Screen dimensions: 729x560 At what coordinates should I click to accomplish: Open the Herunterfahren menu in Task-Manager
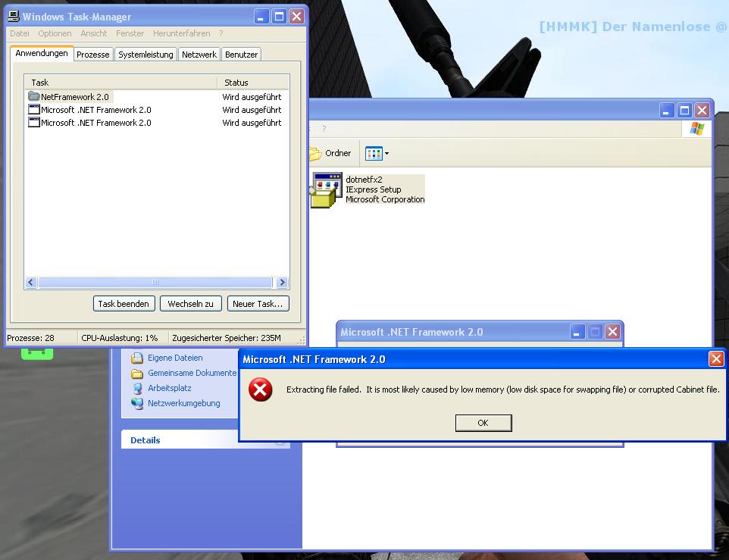point(181,33)
